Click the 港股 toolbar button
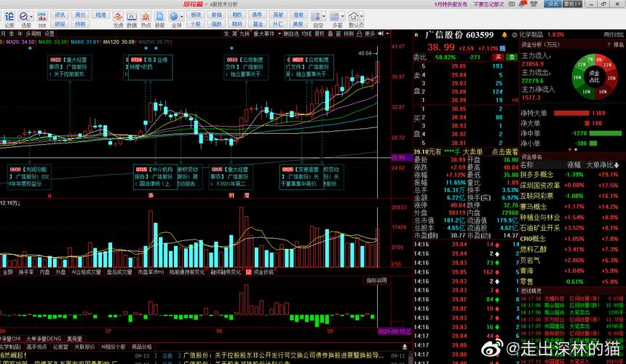 298,15
